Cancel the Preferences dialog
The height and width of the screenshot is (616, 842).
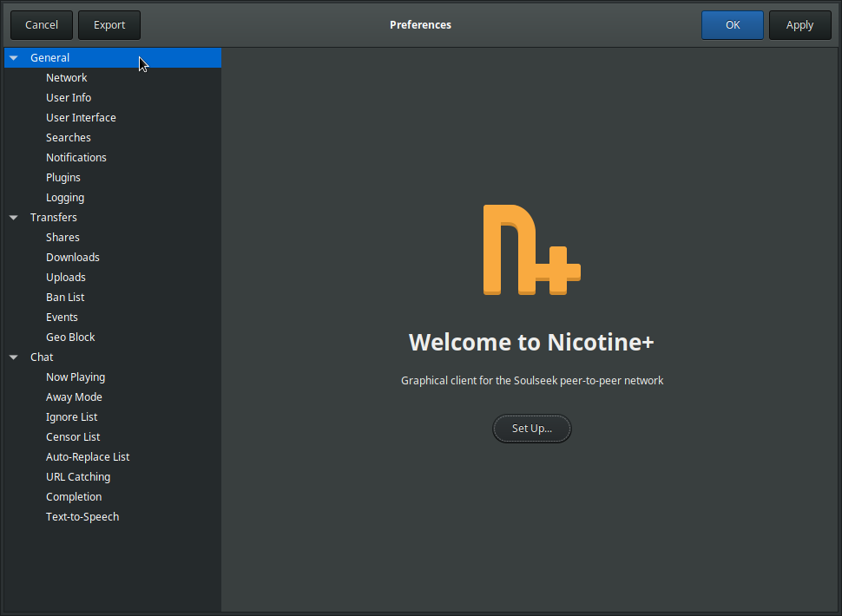(x=42, y=25)
